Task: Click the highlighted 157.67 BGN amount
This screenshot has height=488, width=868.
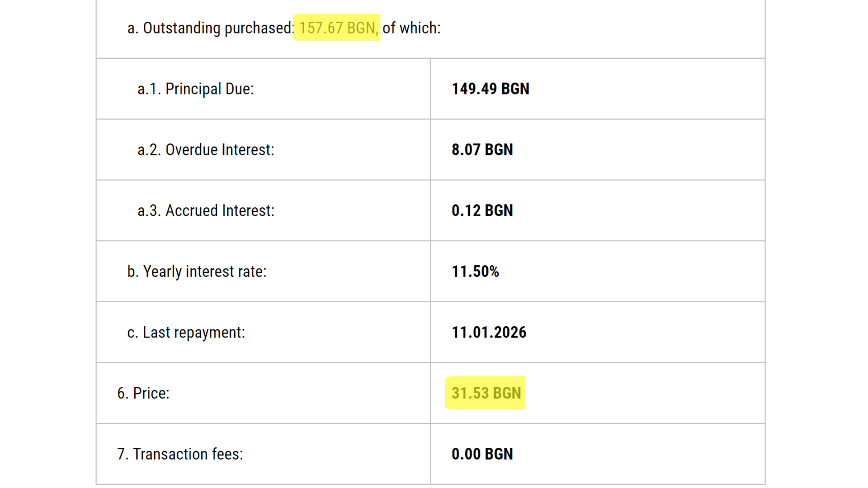Action: click(338, 28)
